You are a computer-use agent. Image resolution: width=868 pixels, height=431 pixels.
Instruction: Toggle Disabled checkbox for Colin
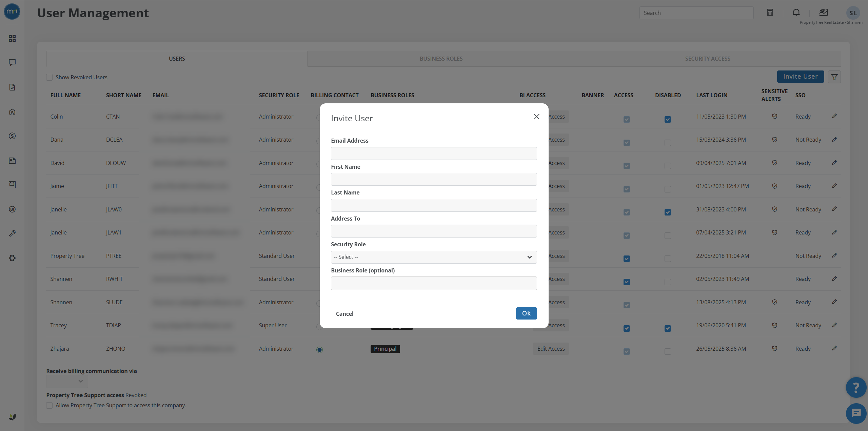click(668, 119)
